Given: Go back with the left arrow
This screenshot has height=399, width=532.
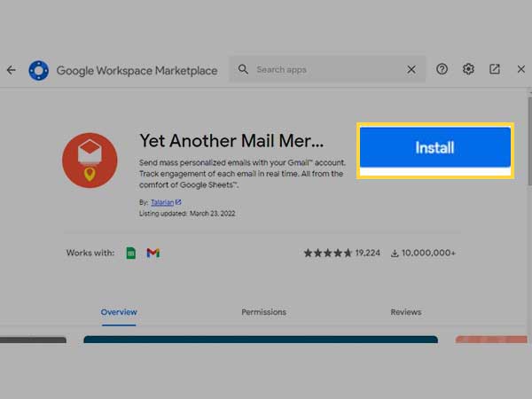Looking at the screenshot, I should [x=12, y=70].
